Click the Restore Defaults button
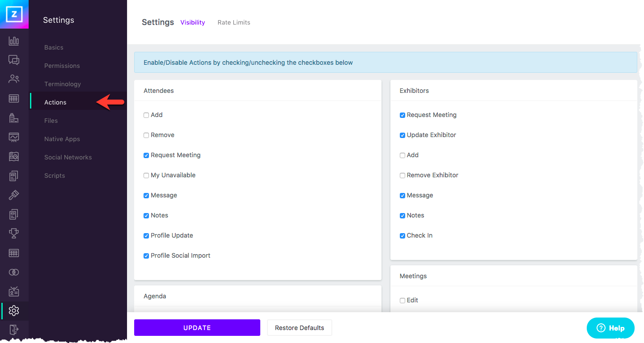 point(300,328)
